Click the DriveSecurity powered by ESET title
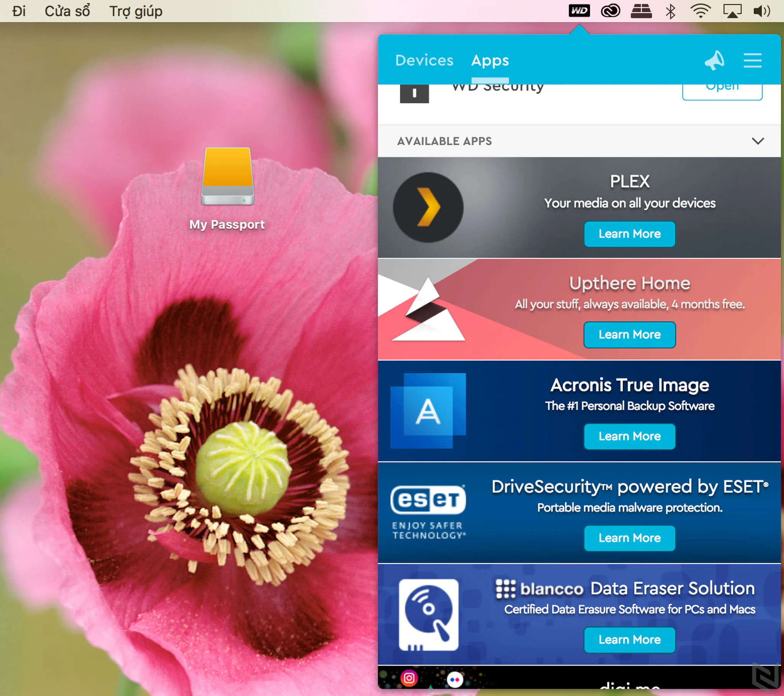784x696 pixels. click(x=630, y=487)
